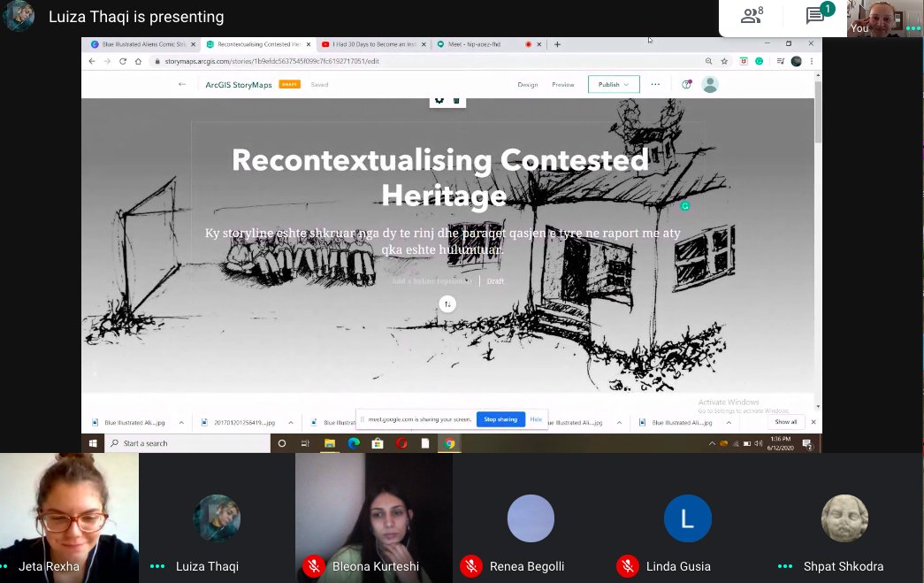Expand last Blue Illustrated Ali download menu
The height and width of the screenshot is (583, 924).
[x=729, y=423]
